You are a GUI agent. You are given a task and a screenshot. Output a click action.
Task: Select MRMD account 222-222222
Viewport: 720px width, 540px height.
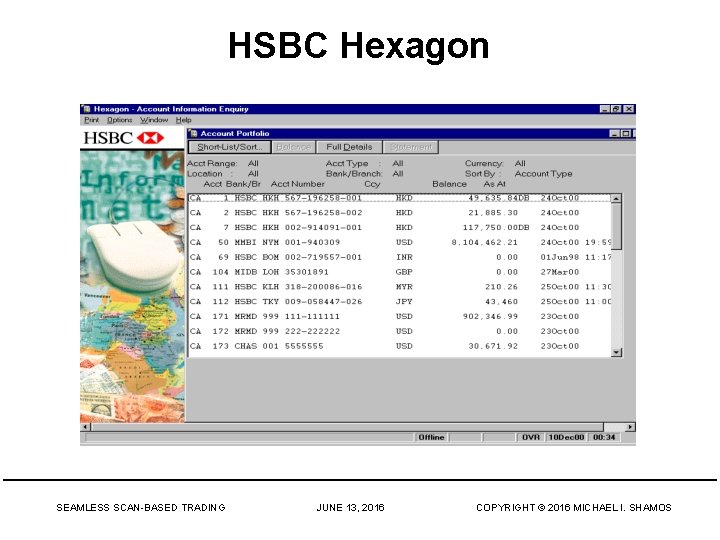[400, 331]
